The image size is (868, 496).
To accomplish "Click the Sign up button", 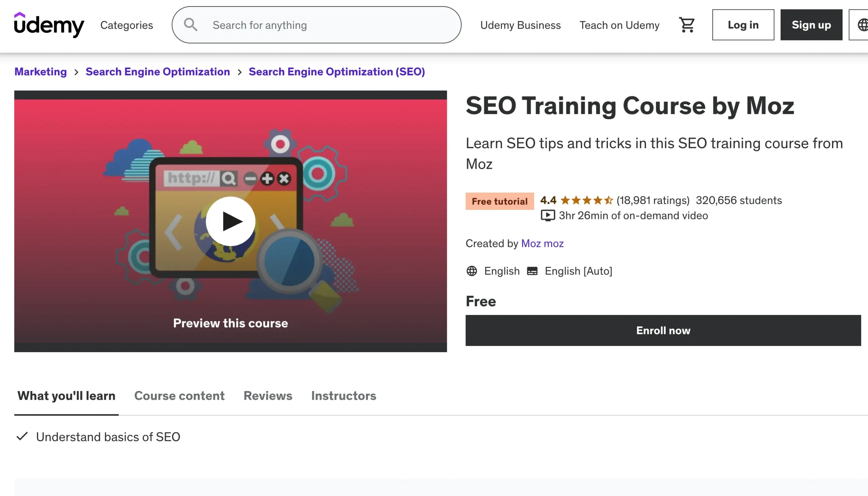I will tap(811, 25).
